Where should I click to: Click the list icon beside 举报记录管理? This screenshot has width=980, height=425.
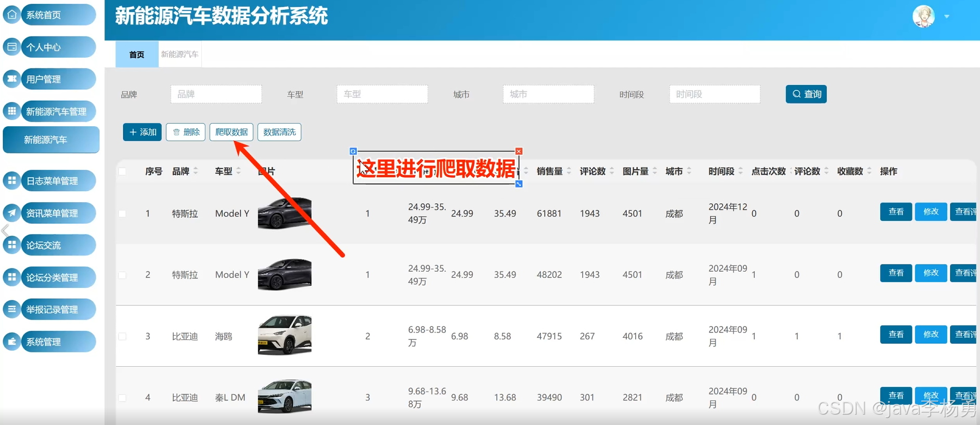click(x=12, y=309)
